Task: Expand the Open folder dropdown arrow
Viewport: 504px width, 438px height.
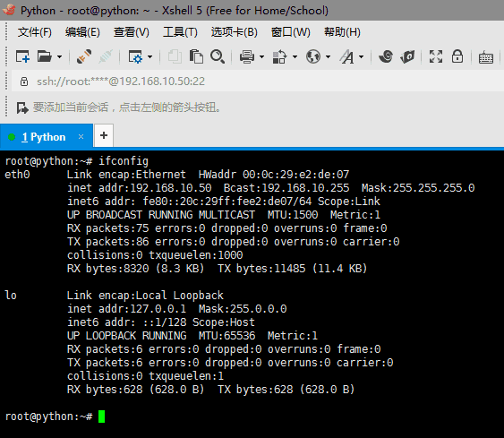Action: point(59,57)
